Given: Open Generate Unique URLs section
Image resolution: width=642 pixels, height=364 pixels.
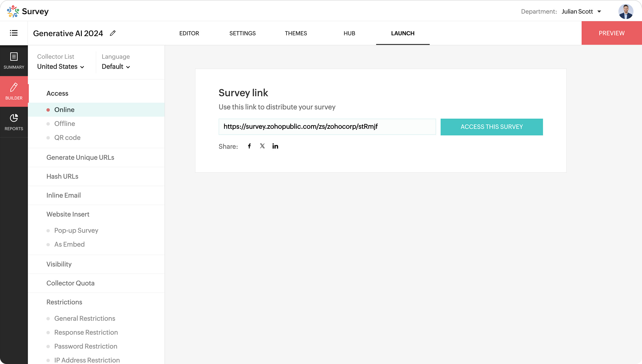Looking at the screenshot, I should tap(80, 157).
